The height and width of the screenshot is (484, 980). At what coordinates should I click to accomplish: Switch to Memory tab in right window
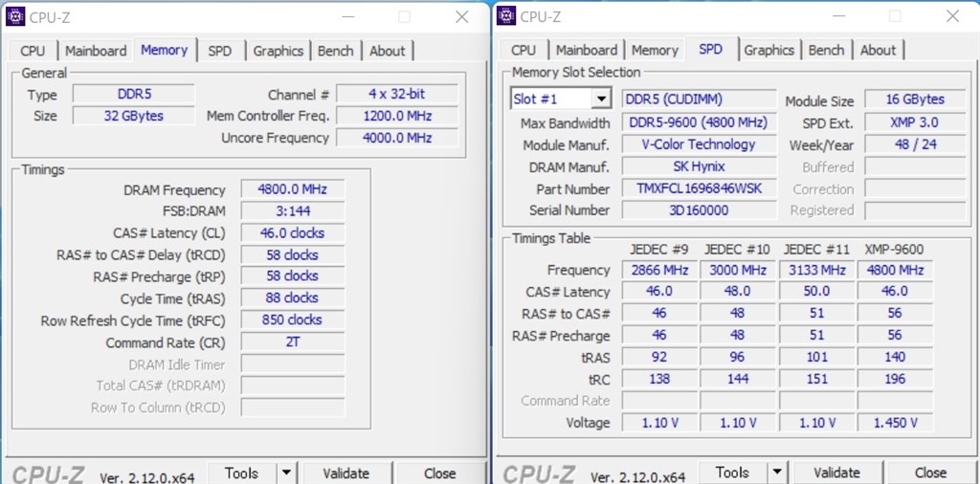655,50
